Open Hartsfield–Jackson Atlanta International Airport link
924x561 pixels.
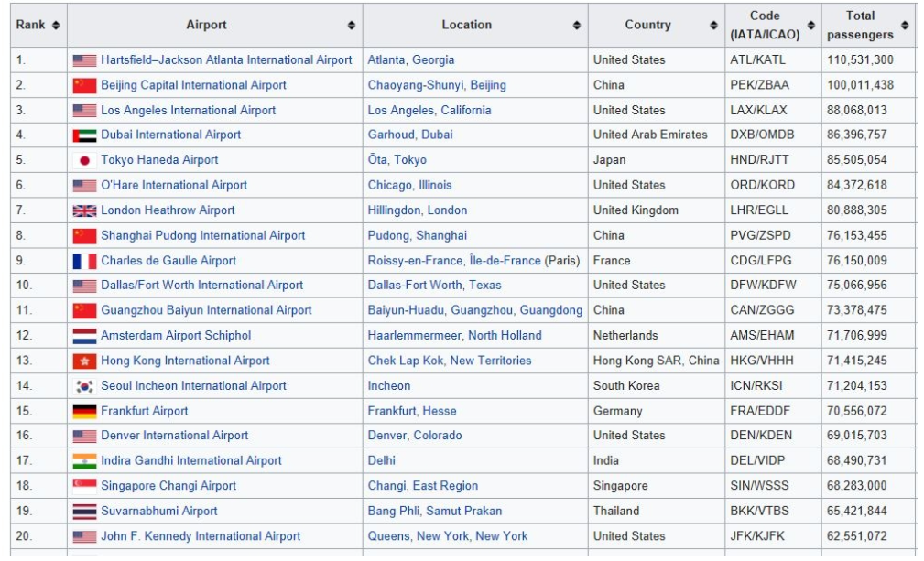tap(226, 60)
